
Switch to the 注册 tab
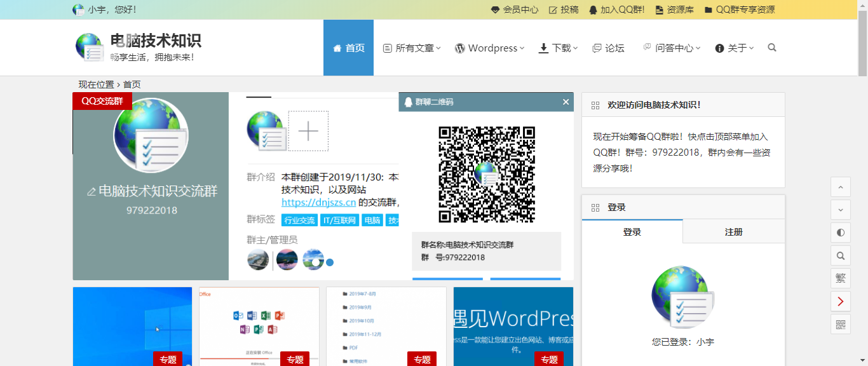[734, 232]
